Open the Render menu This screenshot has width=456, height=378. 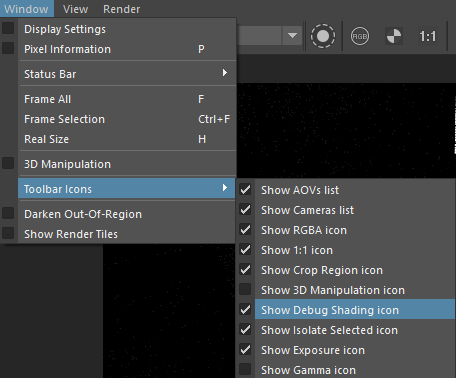click(121, 9)
